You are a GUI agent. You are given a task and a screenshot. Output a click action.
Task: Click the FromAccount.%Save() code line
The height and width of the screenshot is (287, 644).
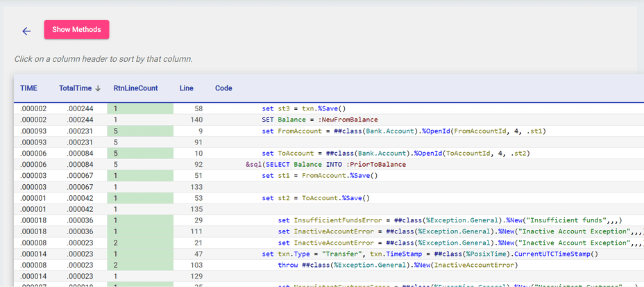click(320, 176)
